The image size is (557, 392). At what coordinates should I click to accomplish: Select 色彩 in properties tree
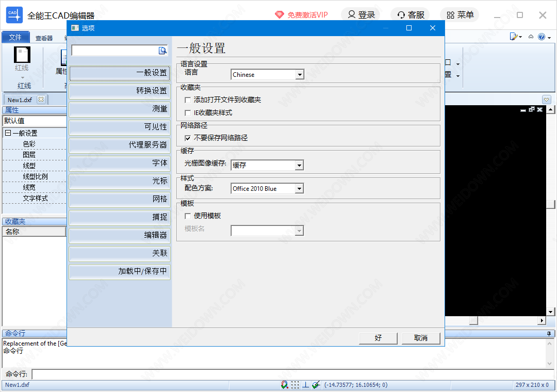click(29, 144)
